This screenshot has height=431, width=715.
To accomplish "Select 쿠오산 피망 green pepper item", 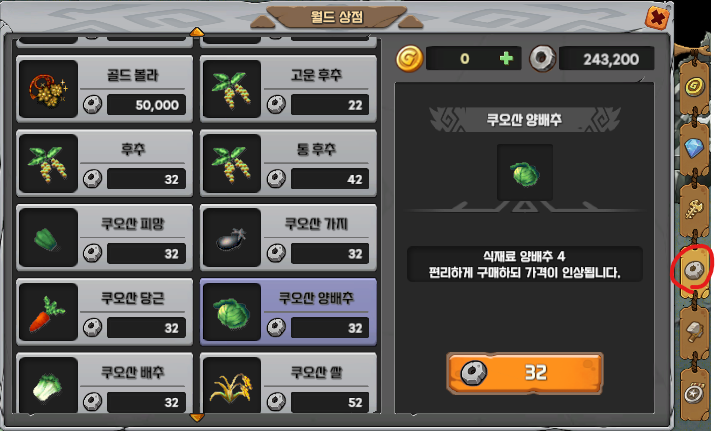I will (x=104, y=238).
